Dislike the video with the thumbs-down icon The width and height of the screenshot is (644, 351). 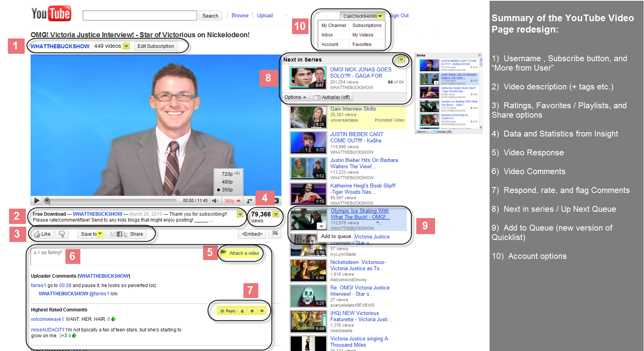[x=62, y=234]
